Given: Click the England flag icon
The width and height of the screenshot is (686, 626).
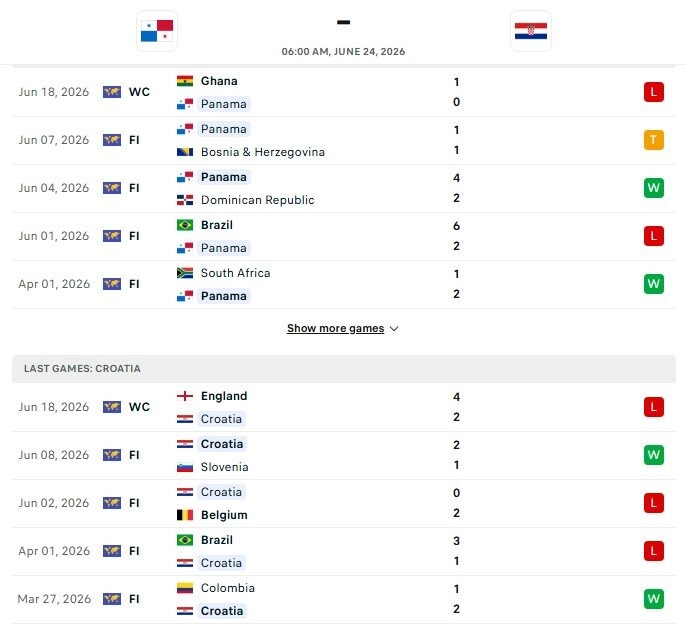Looking at the screenshot, I should [185, 396].
